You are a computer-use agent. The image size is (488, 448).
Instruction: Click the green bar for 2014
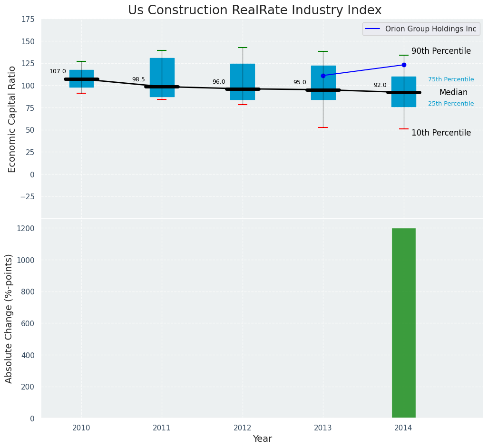403,323
